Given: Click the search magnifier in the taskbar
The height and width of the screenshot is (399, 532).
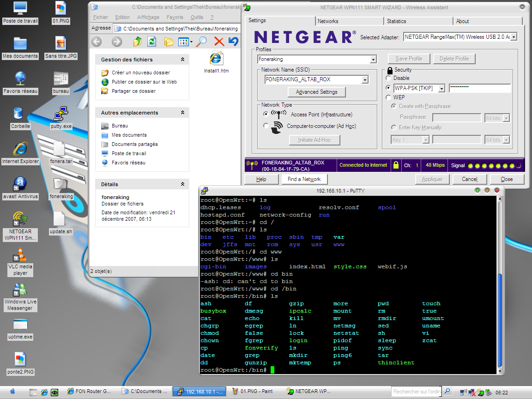Looking at the screenshot, I should click(447, 391).
